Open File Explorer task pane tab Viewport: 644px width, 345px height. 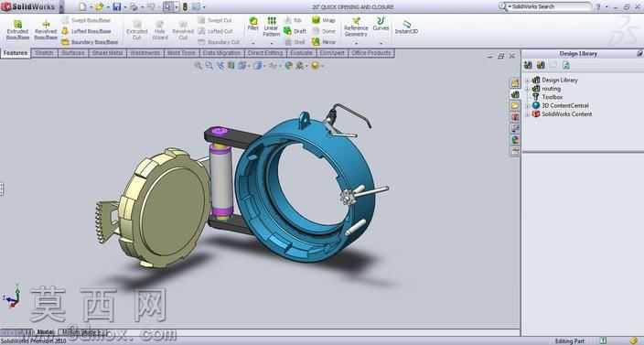click(x=515, y=106)
